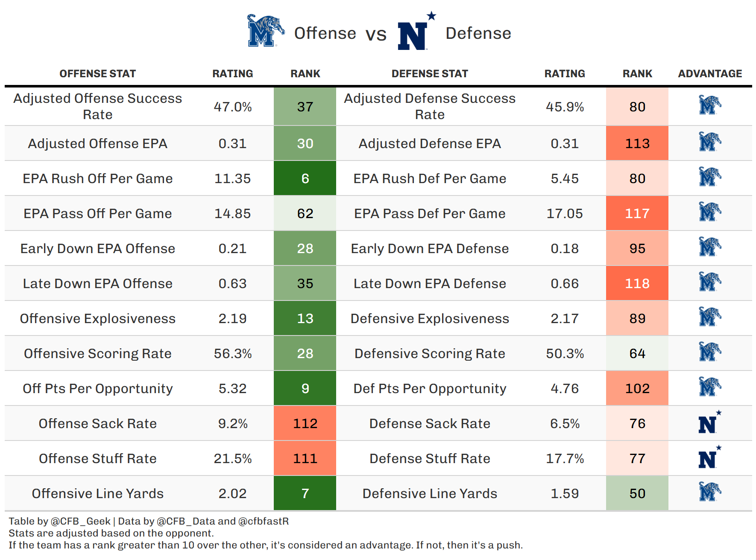Click the Defensive Scoring Rate label
Viewport: 756px width, 560px height.
[430, 353]
